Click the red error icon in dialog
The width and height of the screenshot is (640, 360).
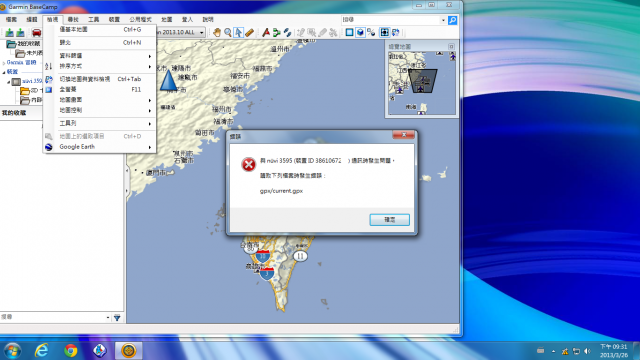pos(248,164)
